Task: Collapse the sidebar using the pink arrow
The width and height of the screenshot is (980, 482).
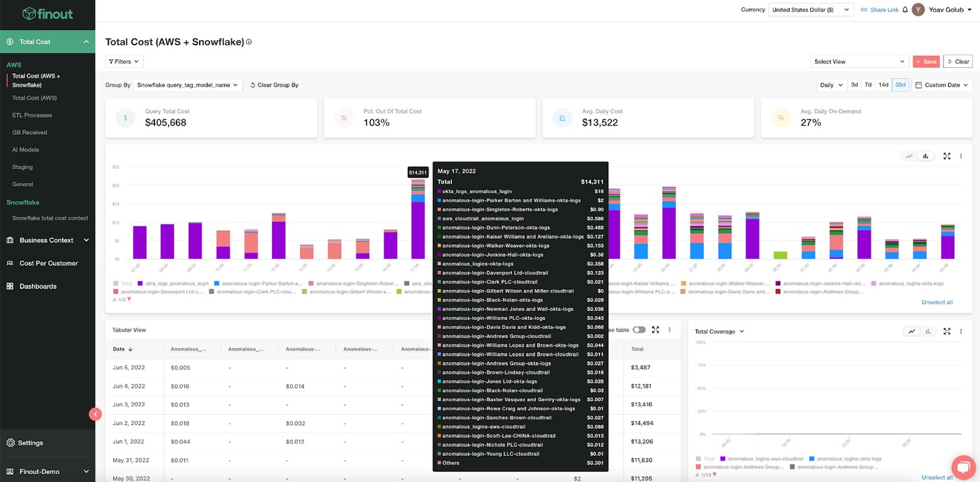Action: pos(95,414)
